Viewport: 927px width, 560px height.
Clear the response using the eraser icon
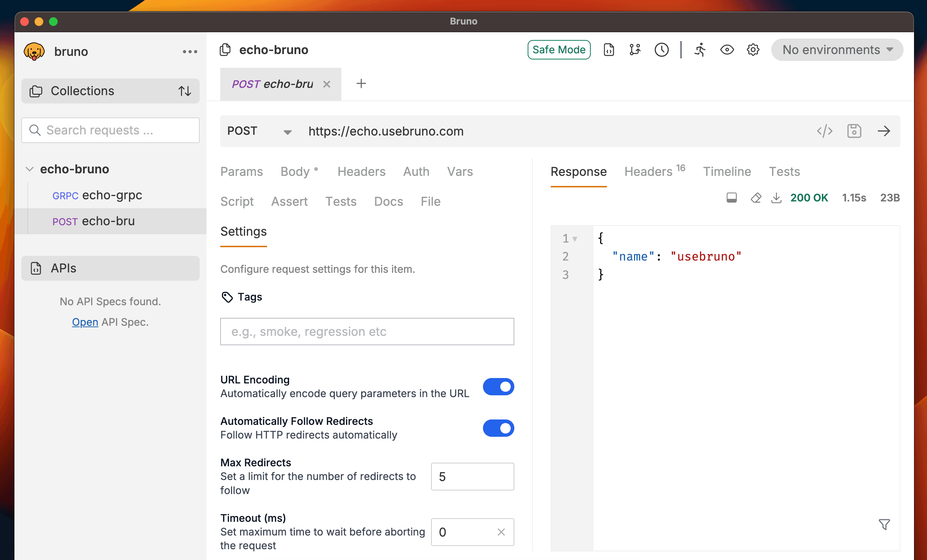tap(755, 197)
